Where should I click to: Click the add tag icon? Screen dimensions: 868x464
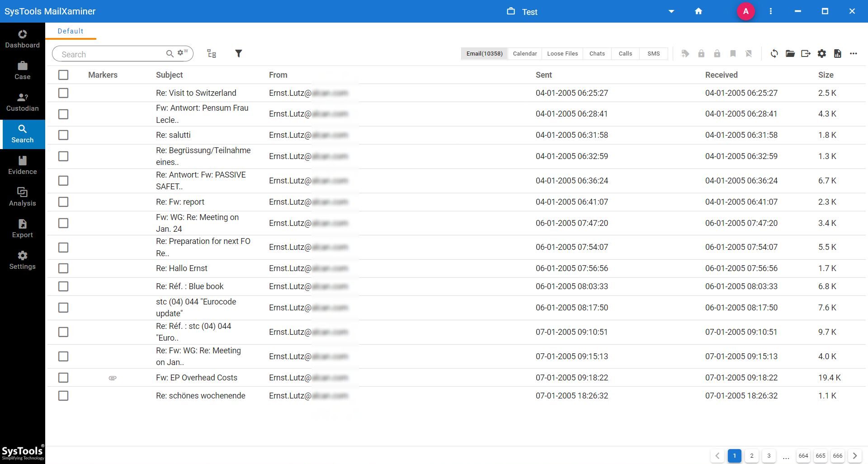tap(685, 54)
